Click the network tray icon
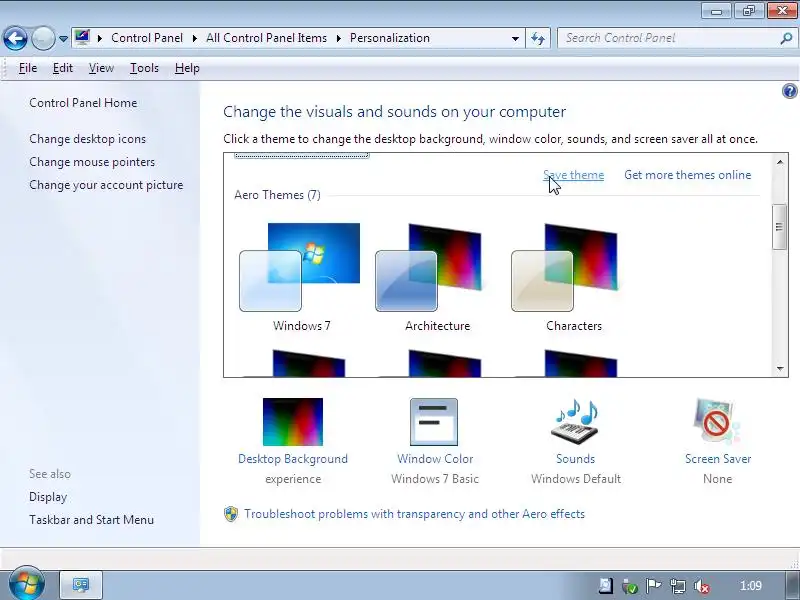Screen dimensions: 800x600 678,586
